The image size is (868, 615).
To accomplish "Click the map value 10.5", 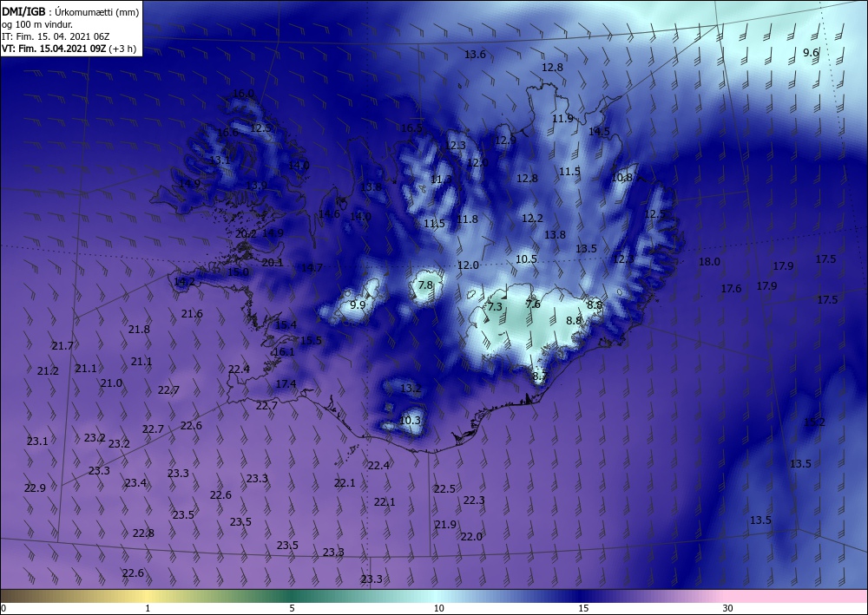I will click(x=526, y=258).
